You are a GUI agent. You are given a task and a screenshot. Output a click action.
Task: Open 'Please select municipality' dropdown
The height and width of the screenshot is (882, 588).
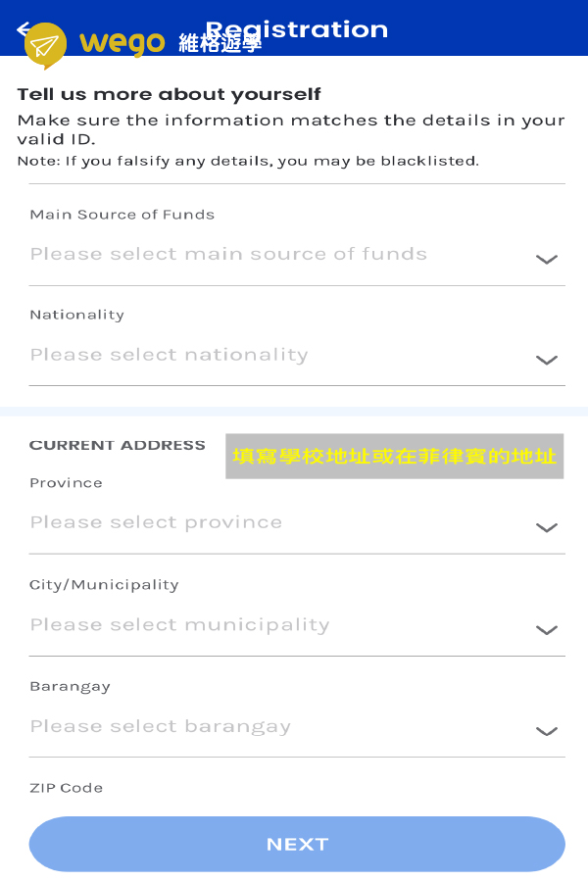pyautogui.click(x=179, y=625)
